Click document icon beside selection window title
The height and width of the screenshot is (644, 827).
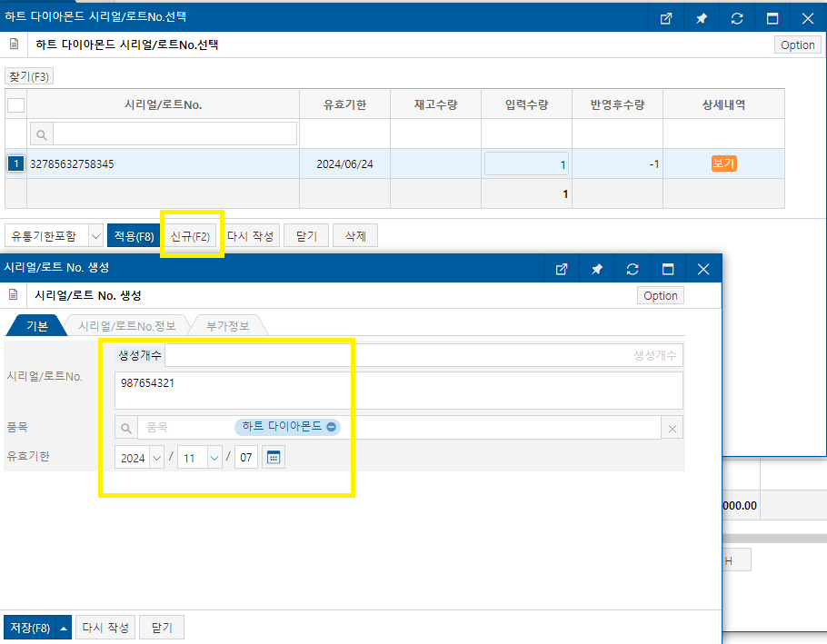(x=15, y=45)
